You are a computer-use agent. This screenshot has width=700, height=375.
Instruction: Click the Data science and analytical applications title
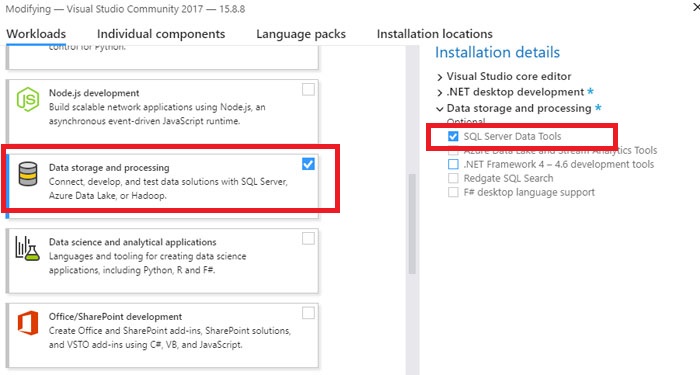pyautogui.click(x=133, y=242)
